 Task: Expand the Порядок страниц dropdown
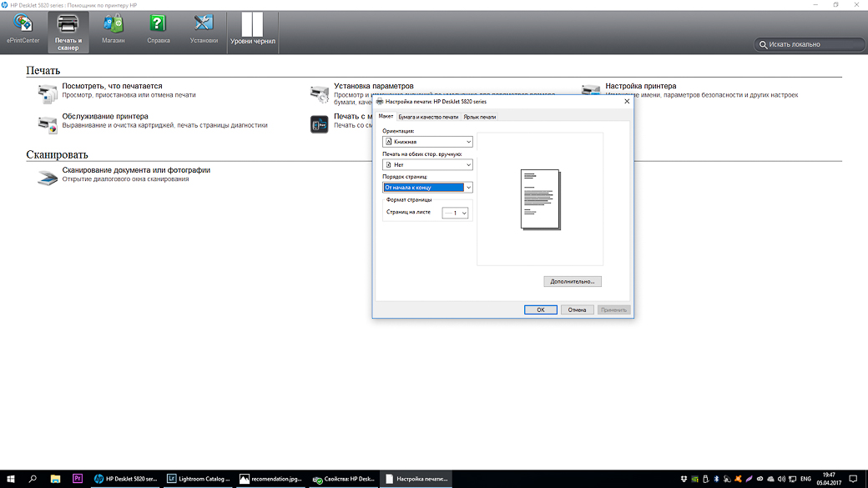click(468, 188)
